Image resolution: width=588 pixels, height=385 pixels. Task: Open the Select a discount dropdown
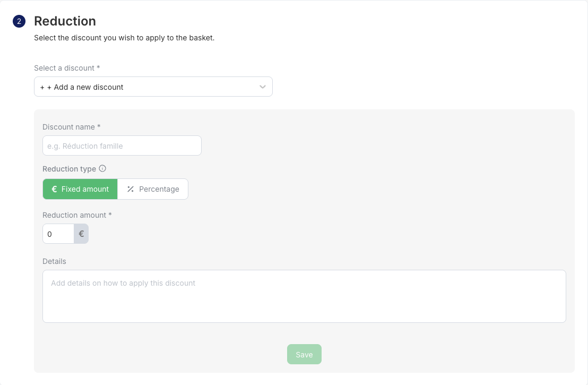pos(153,87)
